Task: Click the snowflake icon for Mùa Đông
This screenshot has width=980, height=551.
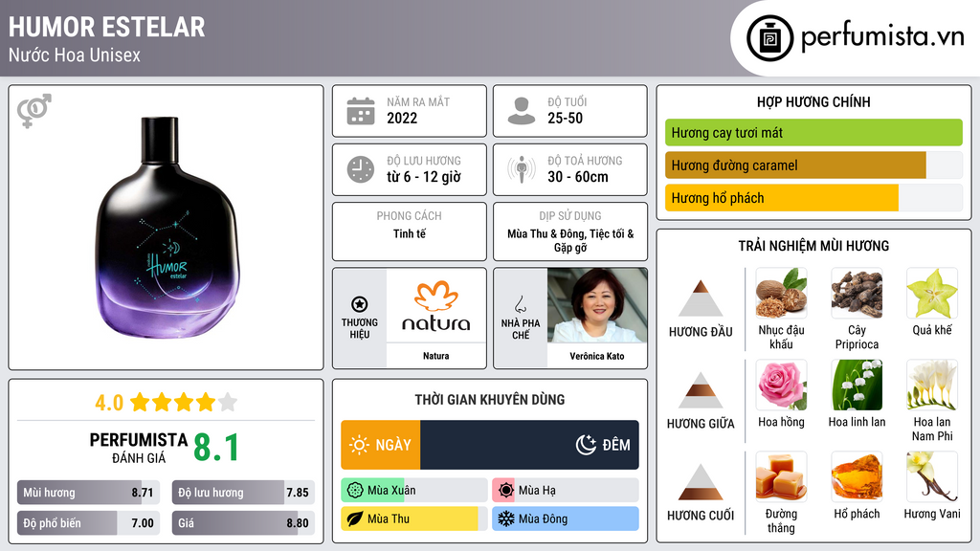Action: point(506,518)
